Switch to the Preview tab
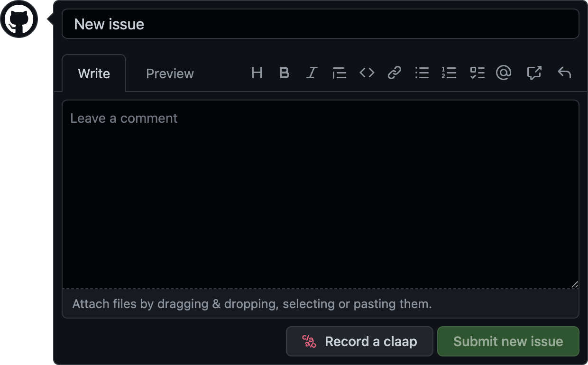 point(170,73)
